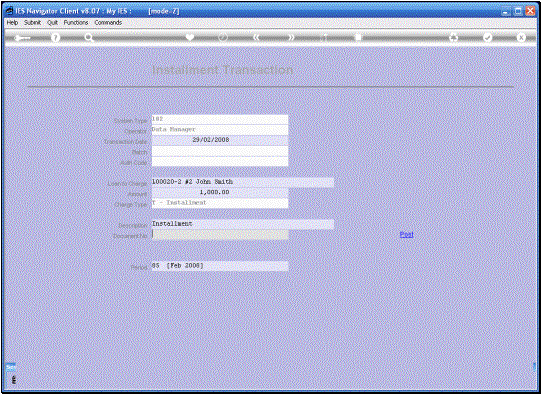
Task: Go forward with double-right chevron icon
Action: coord(291,37)
